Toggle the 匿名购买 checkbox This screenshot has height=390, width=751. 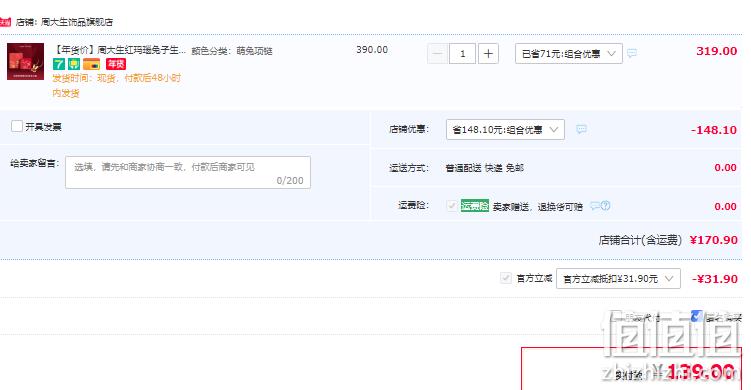click(x=697, y=316)
